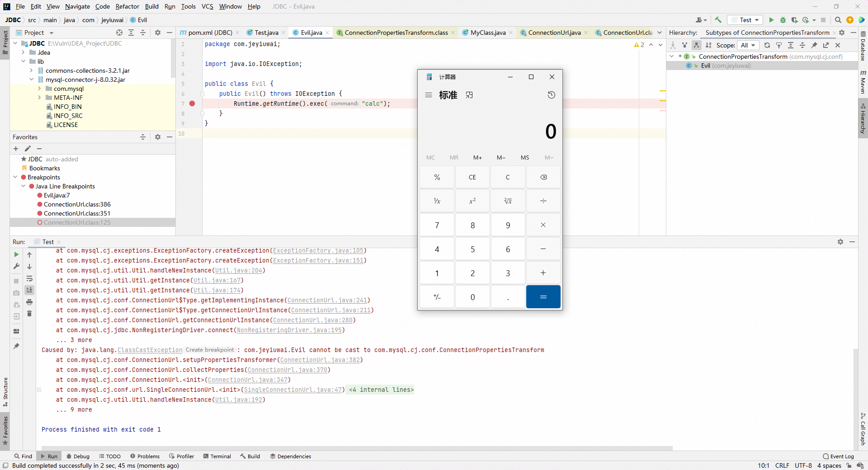Start debugging with the bug icon
The width and height of the screenshot is (868, 470).
(783, 20)
